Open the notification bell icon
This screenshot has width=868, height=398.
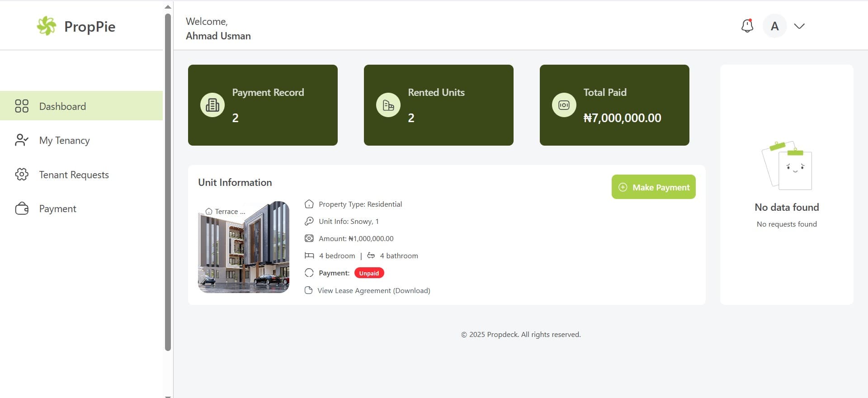click(747, 26)
